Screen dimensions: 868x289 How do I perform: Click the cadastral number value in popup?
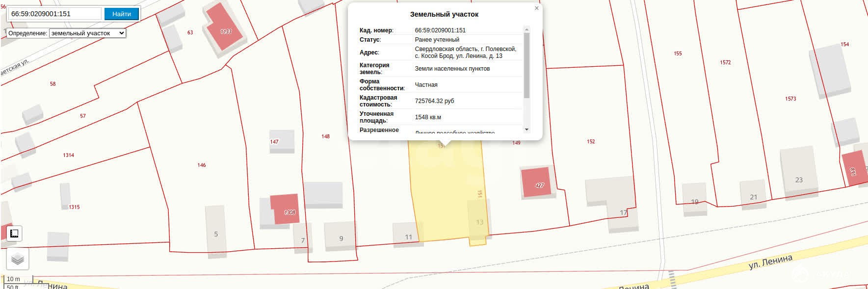(x=440, y=30)
